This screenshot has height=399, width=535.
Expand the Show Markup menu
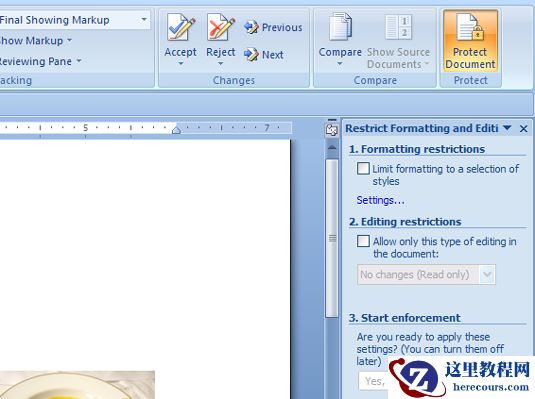tap(36, 41)
